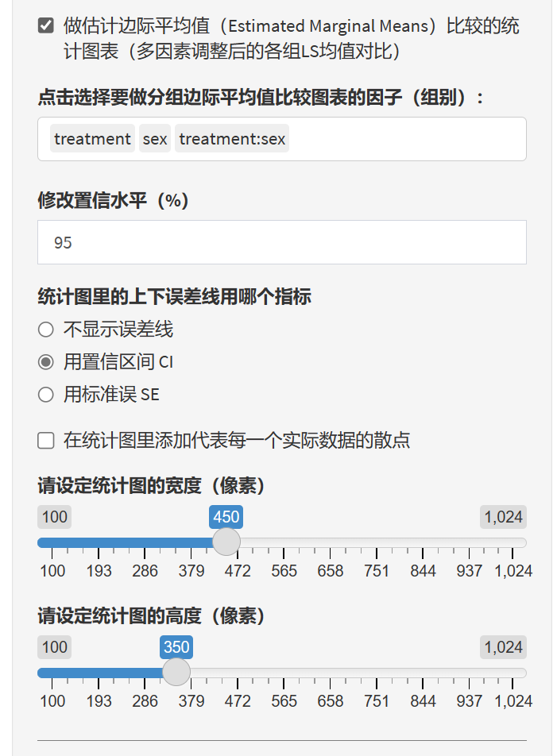The height and width of the screenshot is (756, 557).
Task: Click the 751 tick label on width slider
Action: pos(377,571)
